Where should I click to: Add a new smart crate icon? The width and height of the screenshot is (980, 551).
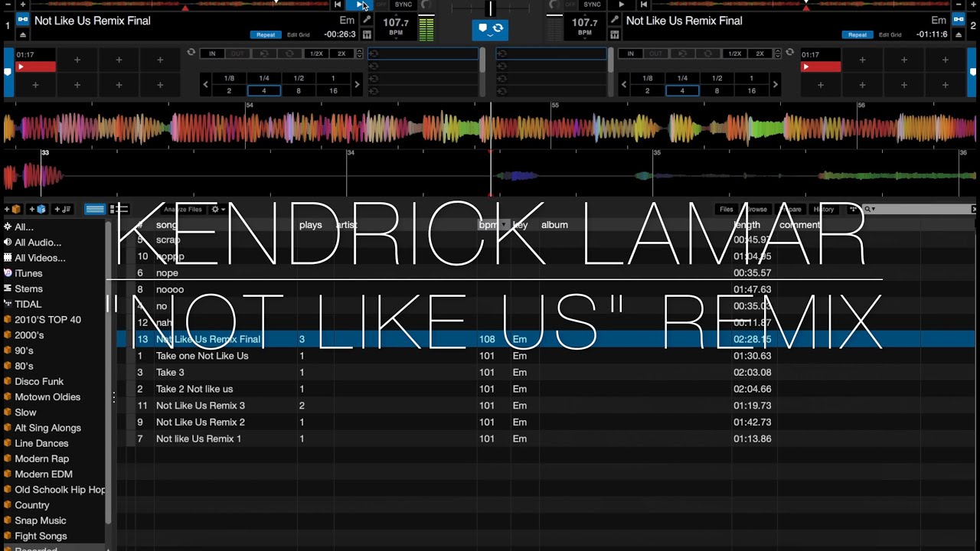(x=38, y=209)
